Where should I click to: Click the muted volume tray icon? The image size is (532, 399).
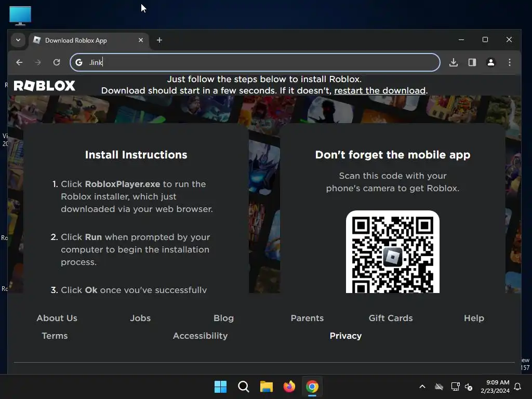[x=469, y=387]
